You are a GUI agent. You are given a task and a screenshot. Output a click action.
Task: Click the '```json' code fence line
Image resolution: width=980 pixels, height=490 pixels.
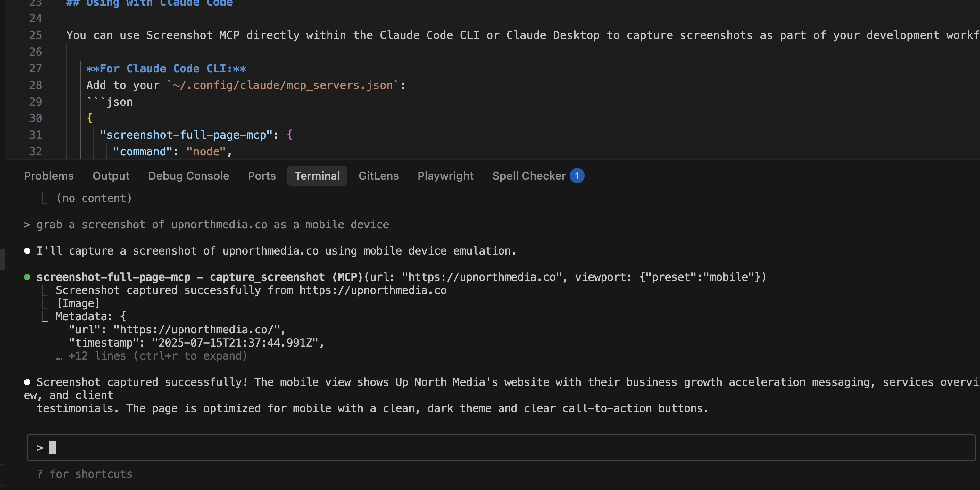110,102
